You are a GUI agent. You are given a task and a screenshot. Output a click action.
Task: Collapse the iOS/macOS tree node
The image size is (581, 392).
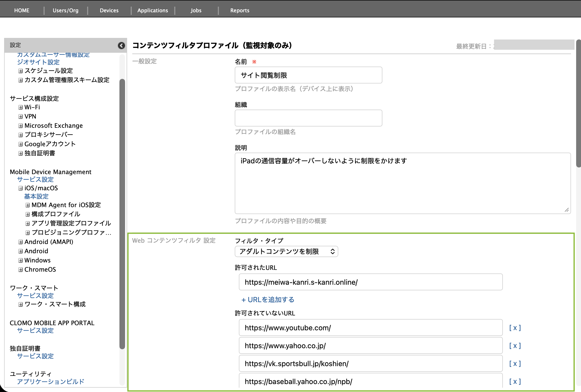[21, 188]
